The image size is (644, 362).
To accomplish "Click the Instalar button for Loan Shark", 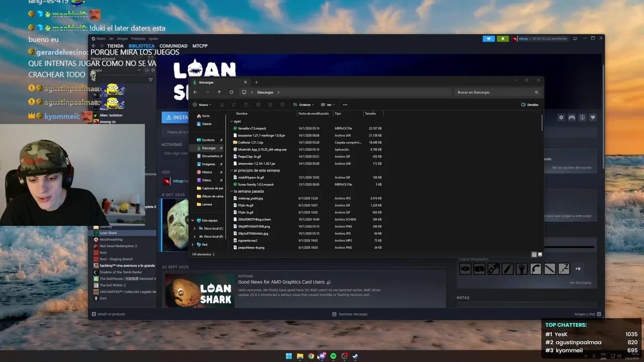I will click(x=175, y=117).
